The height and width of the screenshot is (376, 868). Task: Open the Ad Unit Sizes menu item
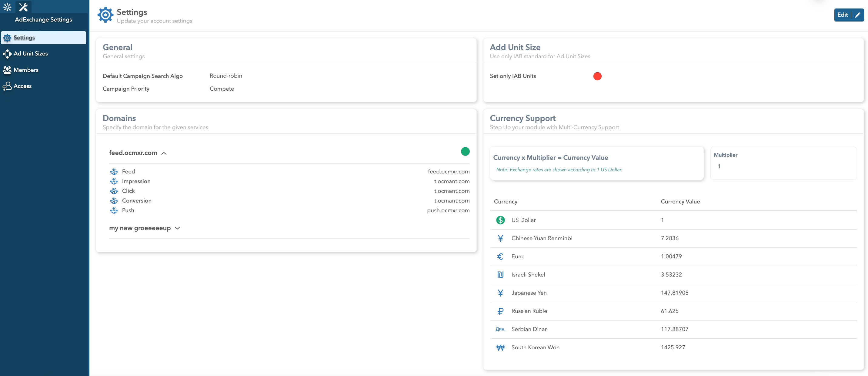pyautogui.click(x=31, y=54)
